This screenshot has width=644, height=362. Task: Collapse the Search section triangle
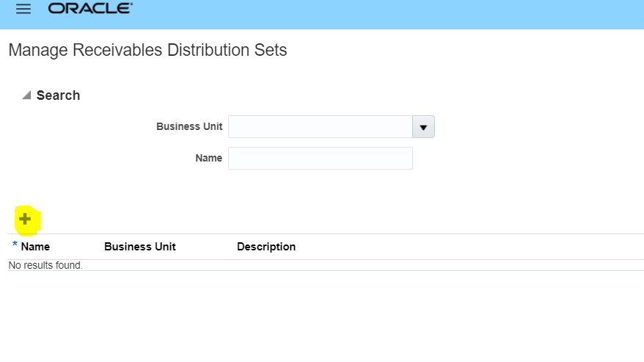click(26, 95)
